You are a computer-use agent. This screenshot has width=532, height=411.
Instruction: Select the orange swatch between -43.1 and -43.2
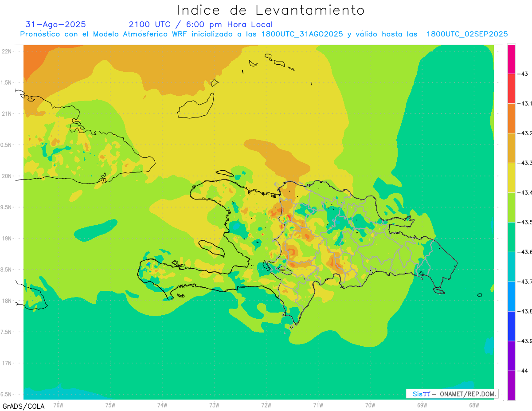click(511, 118)
